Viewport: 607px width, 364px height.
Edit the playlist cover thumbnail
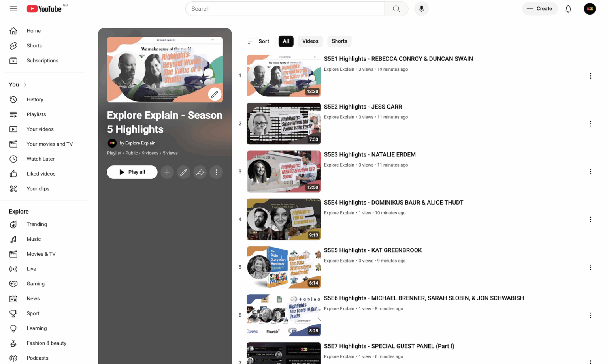click(x=215, y=94)
